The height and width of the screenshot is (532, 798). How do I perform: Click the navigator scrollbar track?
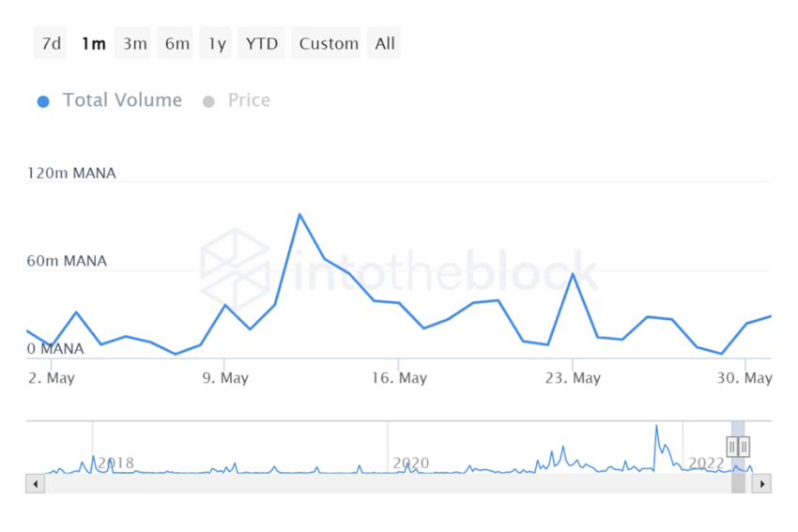387,484
